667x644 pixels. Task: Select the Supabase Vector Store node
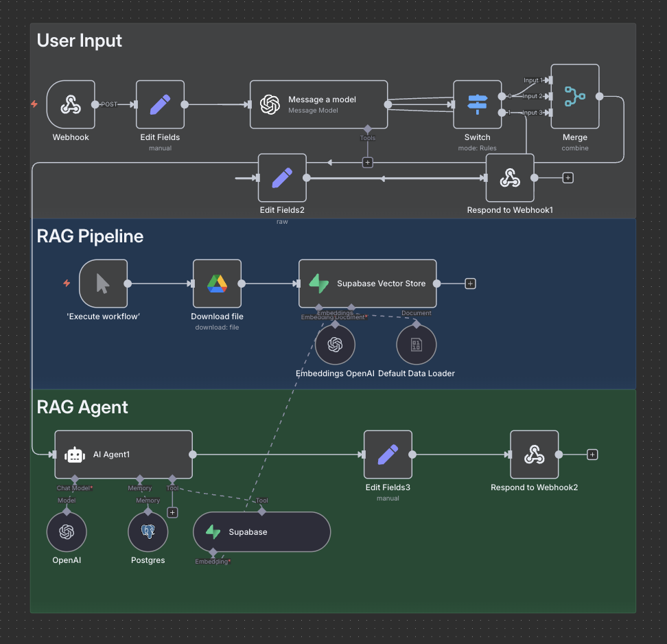(367, 284)
